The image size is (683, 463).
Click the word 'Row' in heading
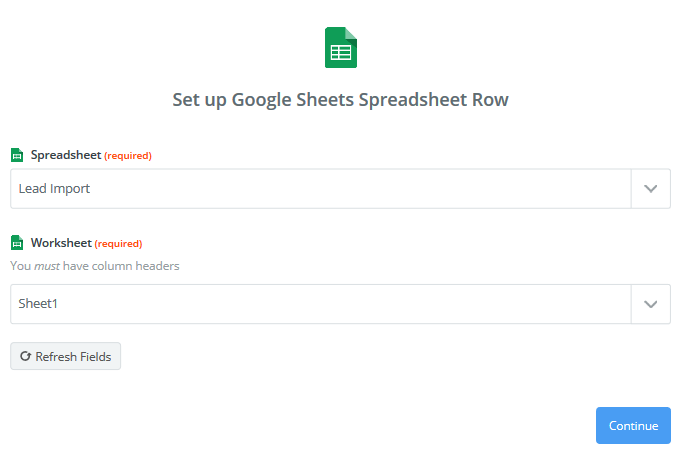pyautogui.click(x=490, y=100)
